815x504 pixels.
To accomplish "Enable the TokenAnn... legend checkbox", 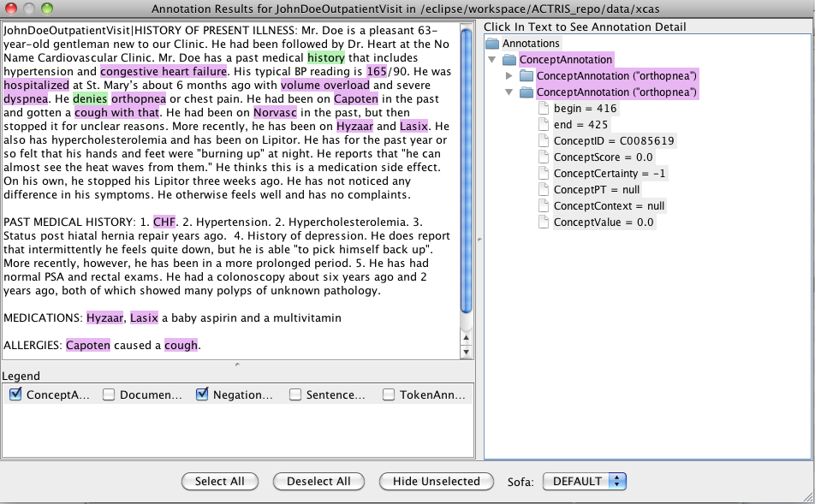I will tap(389, 394).
